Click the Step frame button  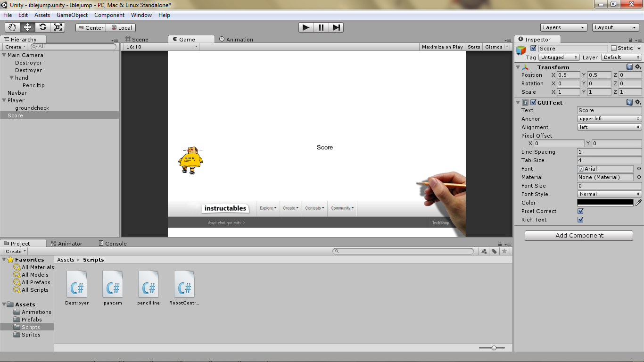coord(336,27)
